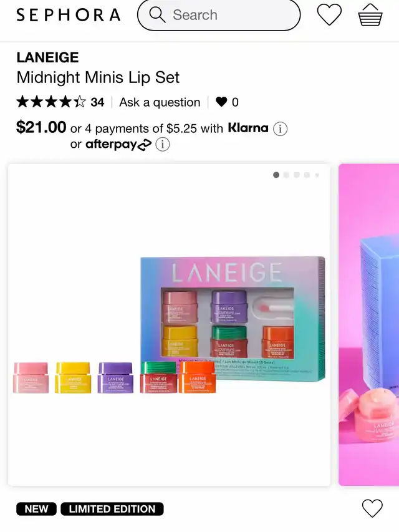Select the third carousel dot indicator
The height and width of the screenshot is (532, 399).
297,175
